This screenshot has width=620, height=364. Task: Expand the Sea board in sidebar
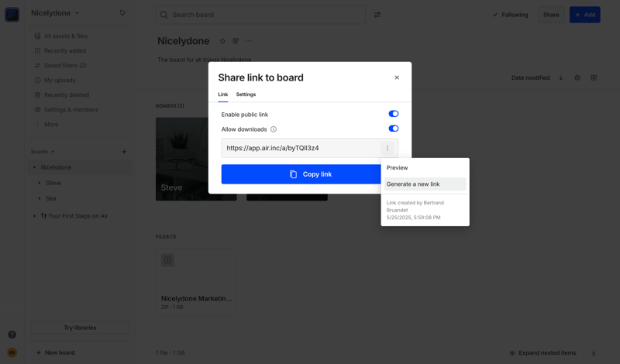click(x=40, y=198)
